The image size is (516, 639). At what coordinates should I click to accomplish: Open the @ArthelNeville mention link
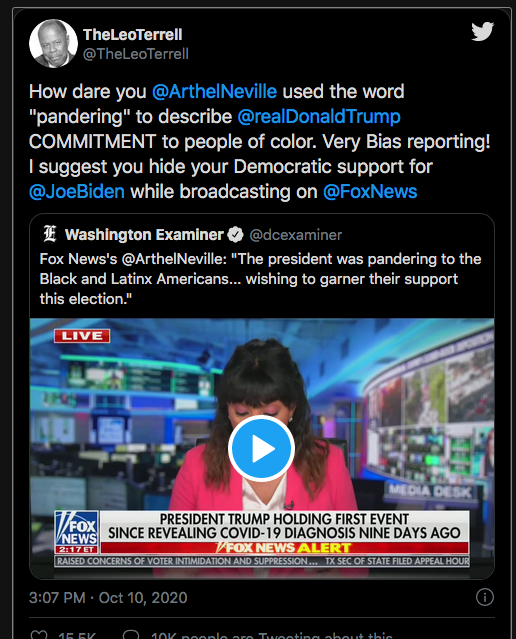tap(214, 91)
